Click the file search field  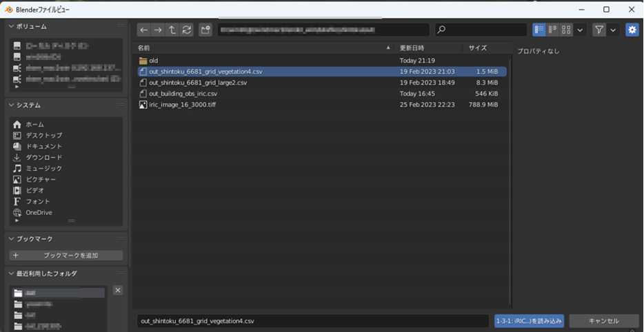click(481, 30)
